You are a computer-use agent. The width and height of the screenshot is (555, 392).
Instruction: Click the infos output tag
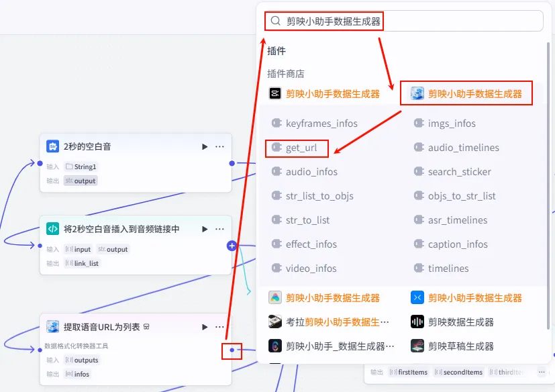click(x=78, y=374)
